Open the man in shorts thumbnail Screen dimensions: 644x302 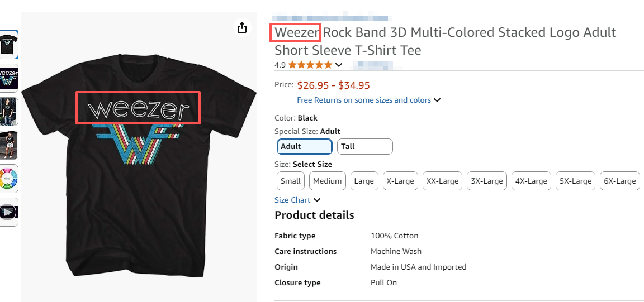tap(9, 145)
